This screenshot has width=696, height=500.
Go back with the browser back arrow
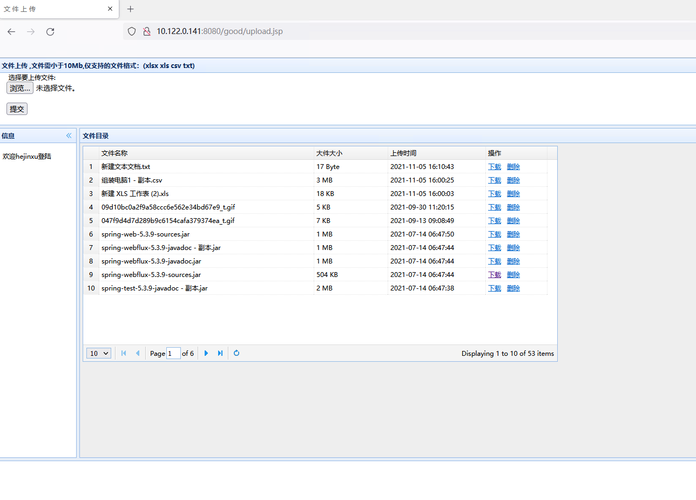(12, 32)
